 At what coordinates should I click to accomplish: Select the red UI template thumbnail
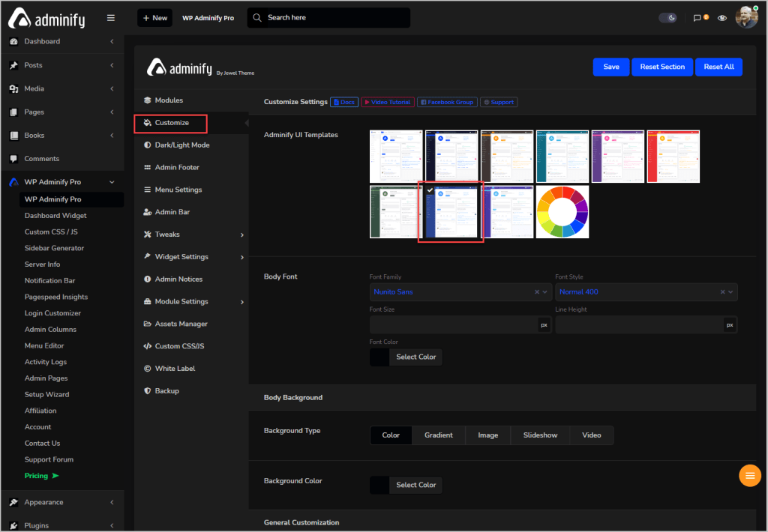(x=673, y=157)
